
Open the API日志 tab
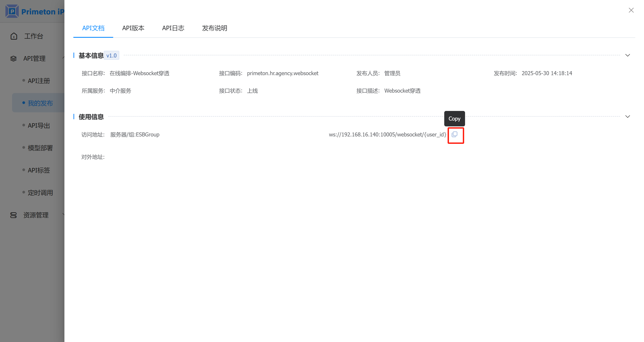pyautogui.click(x=173, y=28)
